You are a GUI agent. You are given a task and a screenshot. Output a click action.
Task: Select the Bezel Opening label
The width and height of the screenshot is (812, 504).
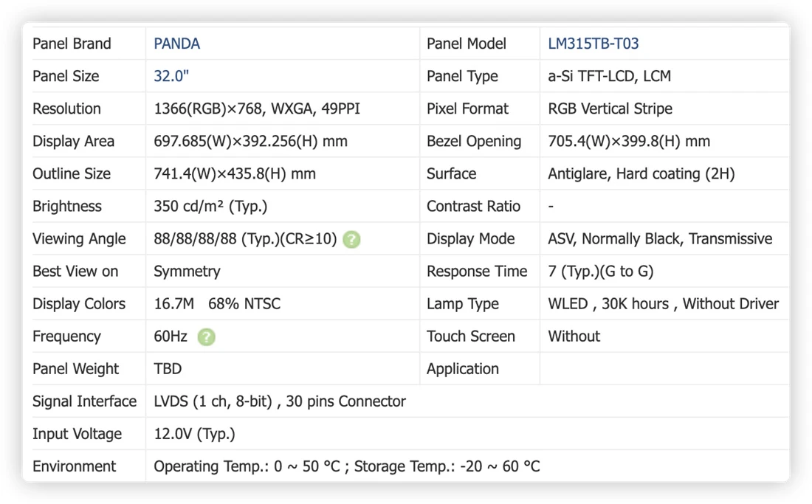click(x=474, y=141)
